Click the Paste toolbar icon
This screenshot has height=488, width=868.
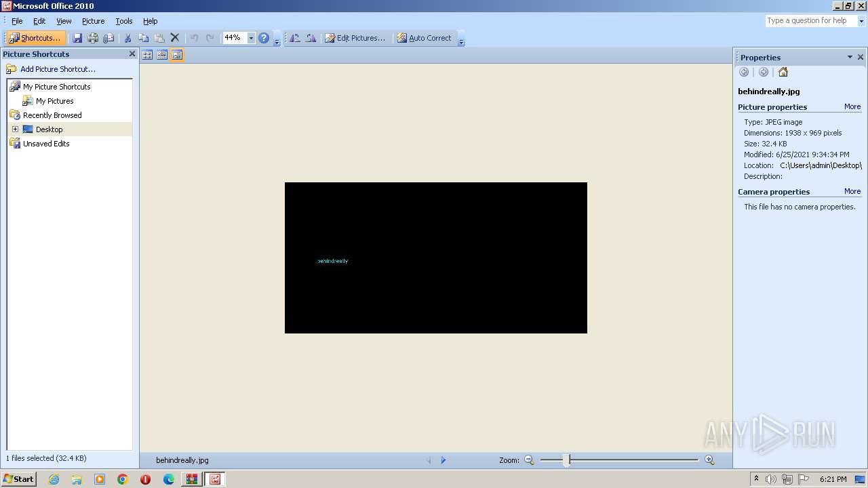159,38
